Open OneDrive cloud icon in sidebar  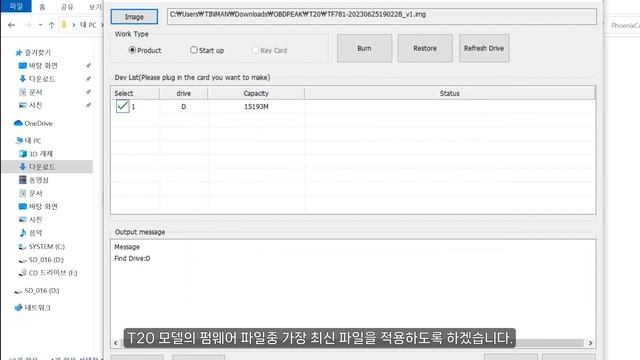(18, 123)
